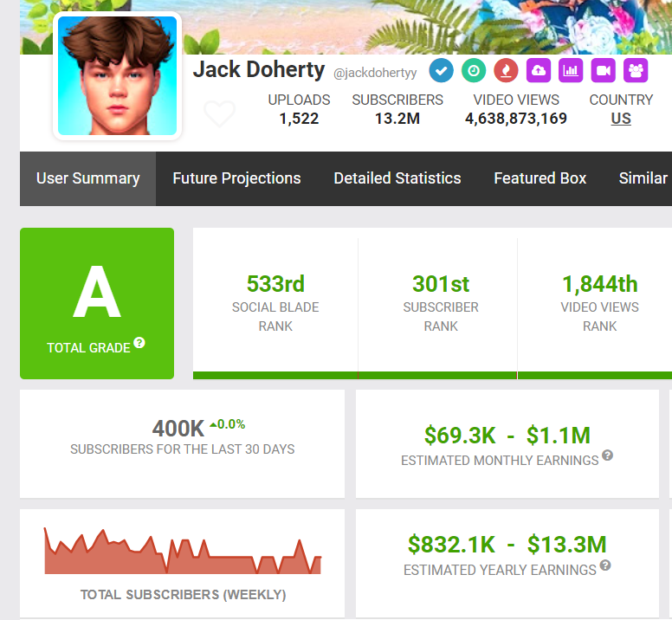Open Total Grade help question mark
Viewport: 672px width, 620px height.
(x=139, y=343)
